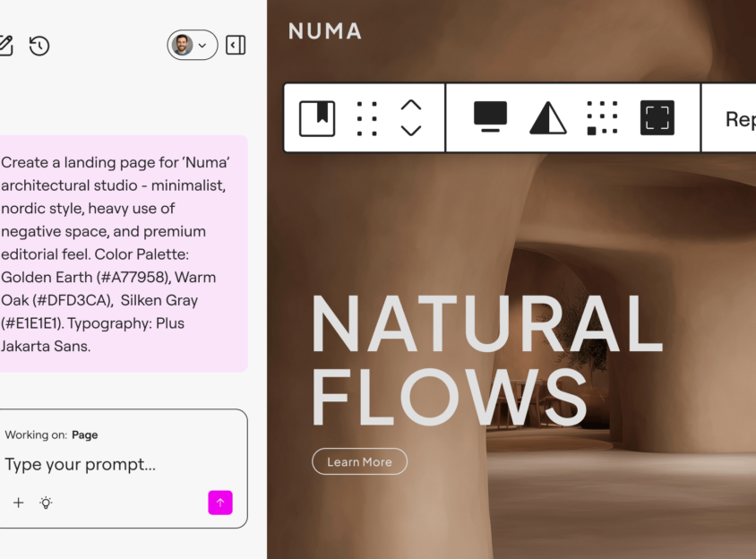Open the chat history icon
Image resolution: width=756 pixels, height=559 pixels.
click(x=39, y=45)
